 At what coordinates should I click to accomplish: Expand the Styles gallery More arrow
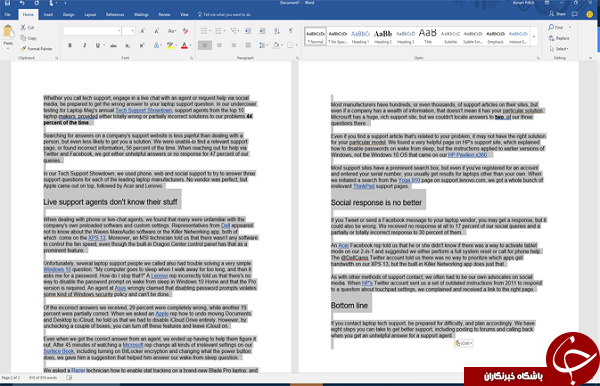tap(534, 37)
